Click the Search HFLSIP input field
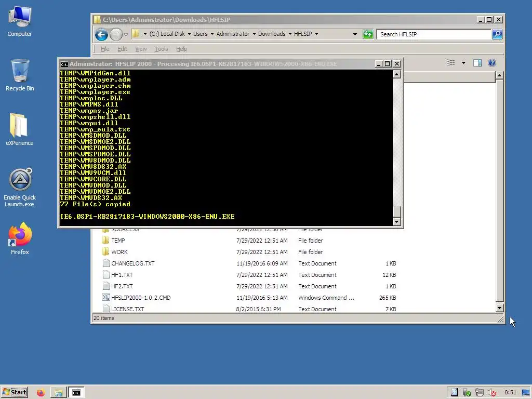The width and height of the screenshot is (532, 399). tap(434, 34)
